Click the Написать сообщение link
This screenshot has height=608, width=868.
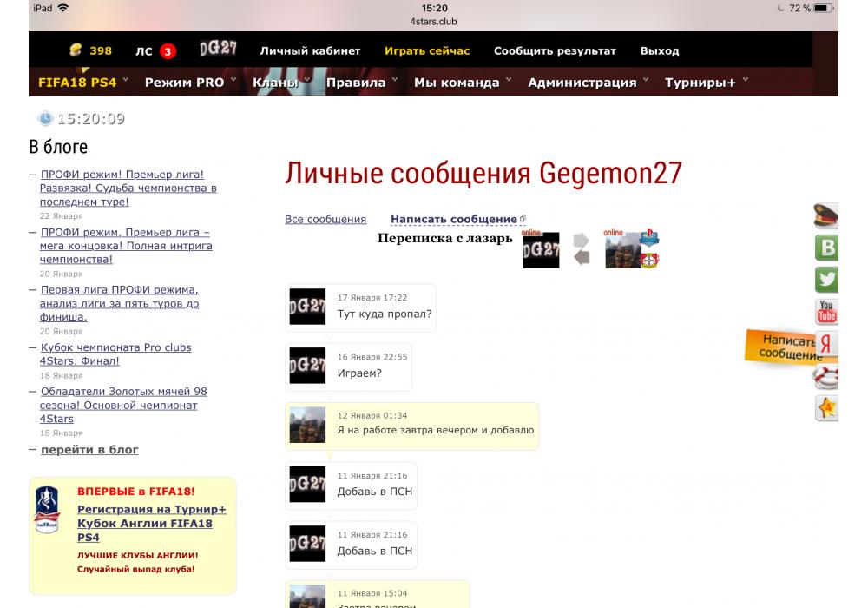(x=454, y=219)
